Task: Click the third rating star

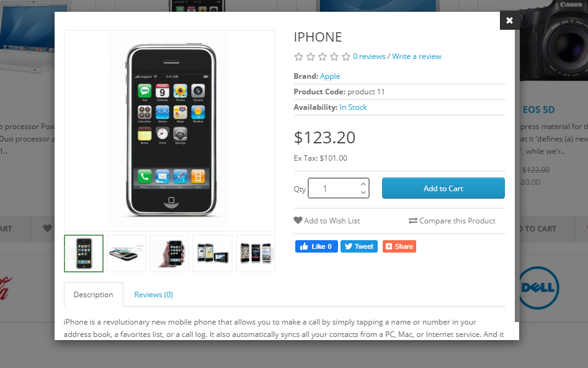Action: tap(323, 56)
